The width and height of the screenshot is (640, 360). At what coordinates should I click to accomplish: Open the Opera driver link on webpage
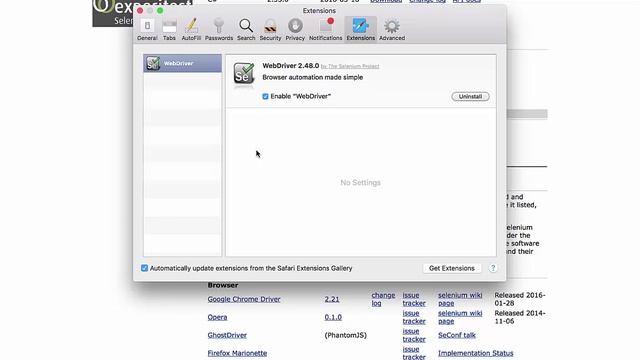[x=217, y=317]
